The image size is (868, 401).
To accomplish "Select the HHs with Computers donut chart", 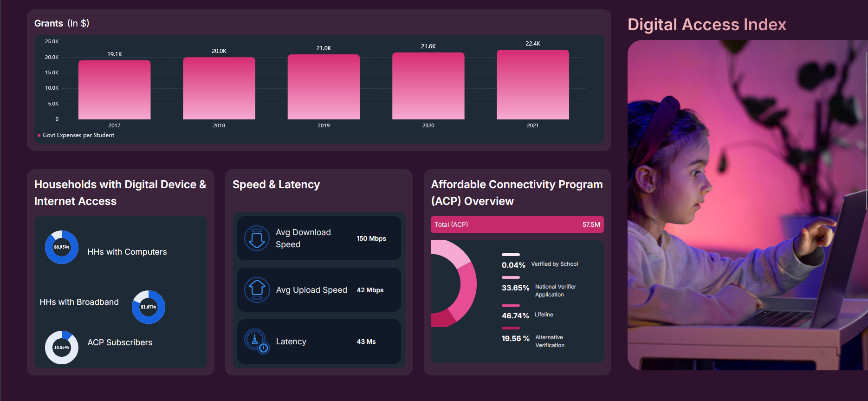I will pyautogui.click(x=62, y=247).
